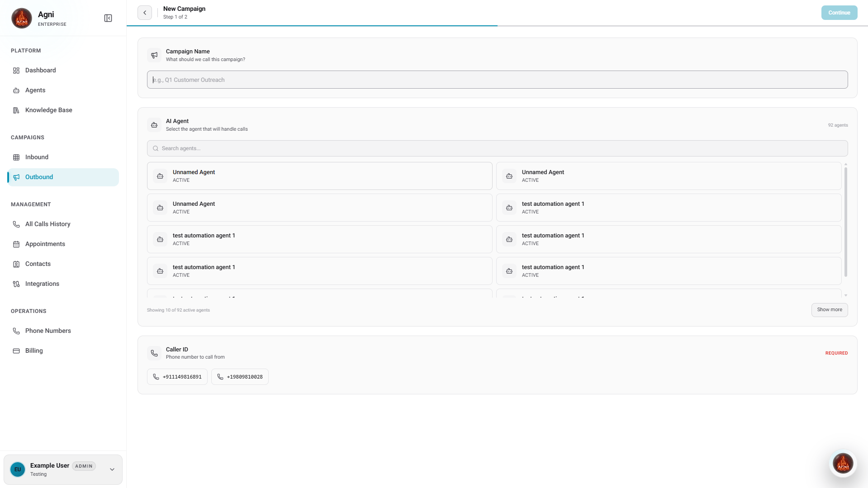Click the Inbound table icon

click(16, 157)
